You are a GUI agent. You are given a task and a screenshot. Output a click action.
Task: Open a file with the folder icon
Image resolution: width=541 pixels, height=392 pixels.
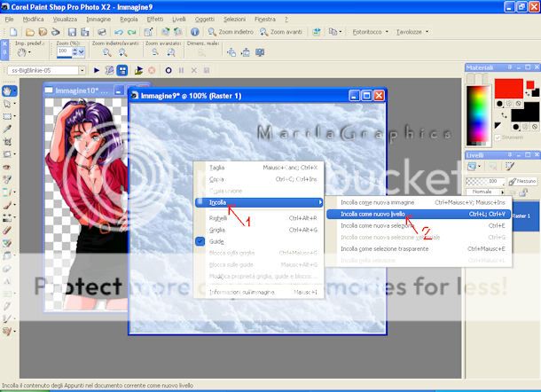pyautogui.click(x=30, y=32)
